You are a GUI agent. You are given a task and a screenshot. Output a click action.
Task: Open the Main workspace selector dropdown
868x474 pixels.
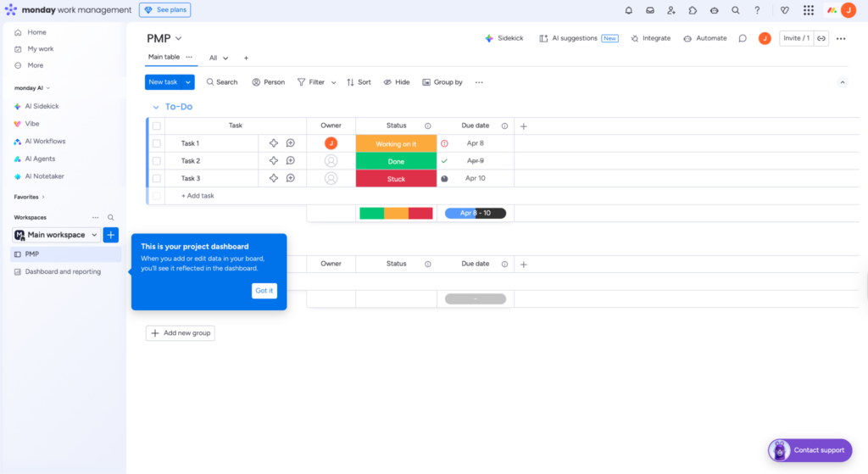pyautogui.click(x=57, y=235)
